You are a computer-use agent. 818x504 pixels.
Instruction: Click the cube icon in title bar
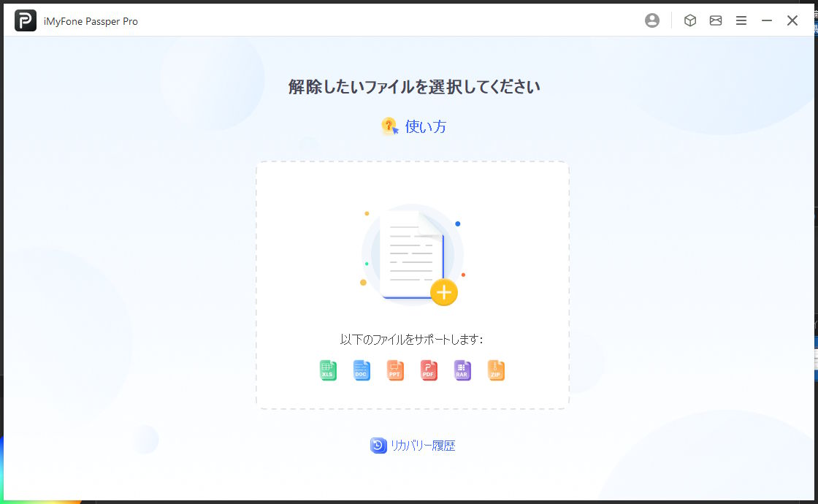(x=689, y=21)
